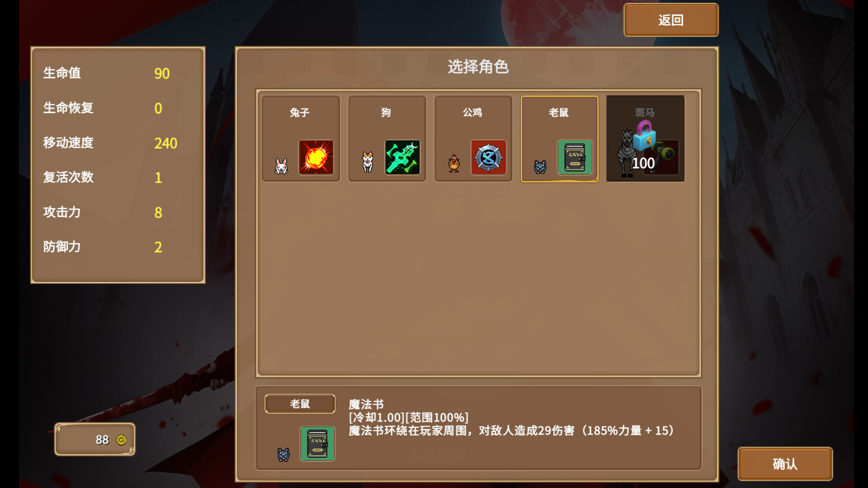Click the rooster sprite icon

(454, 163)
